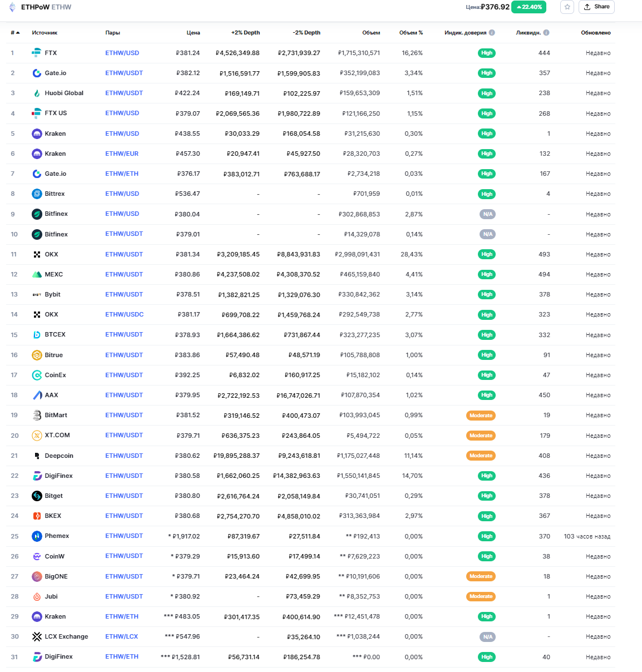Sort by -2% Depth column header
Screen dimensions: 642x672
307,33
